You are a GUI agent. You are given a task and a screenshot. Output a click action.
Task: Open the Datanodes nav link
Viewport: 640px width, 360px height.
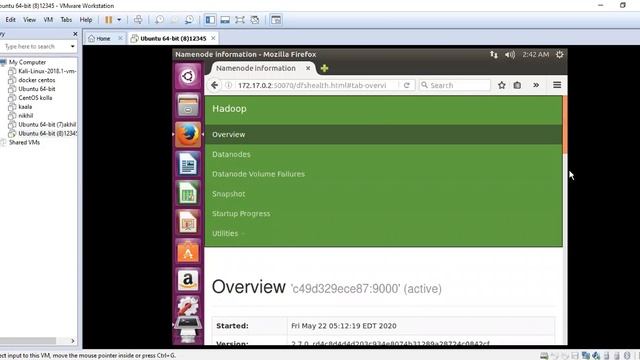coord(231,154)
